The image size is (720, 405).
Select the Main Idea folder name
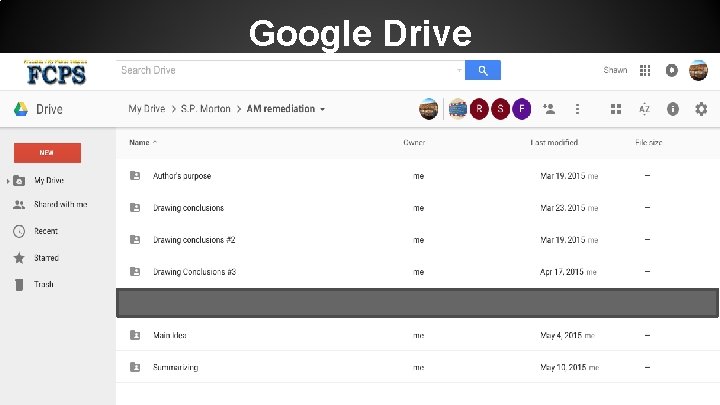[169, 335]
